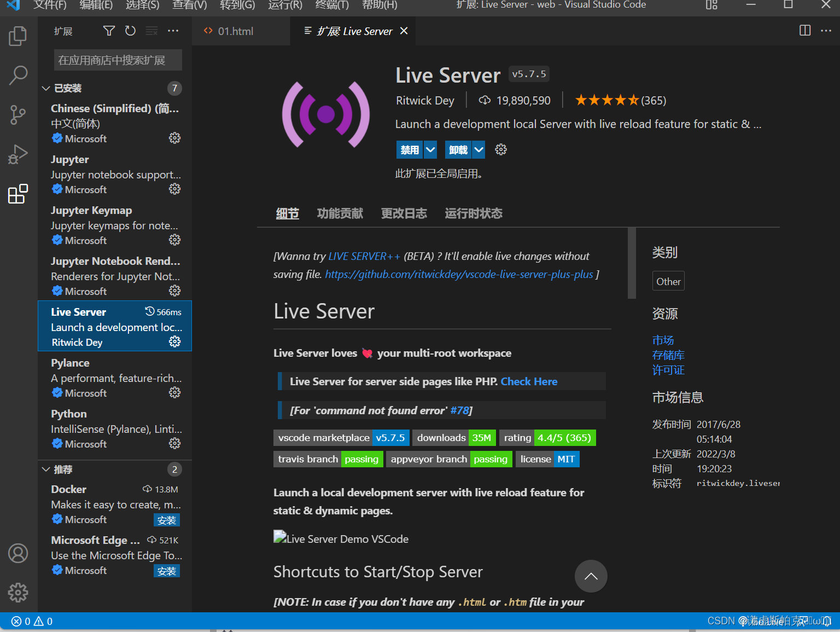Screen dimensions: 840x632
Task: Click the Other category tag
Action: click(668, 281)
